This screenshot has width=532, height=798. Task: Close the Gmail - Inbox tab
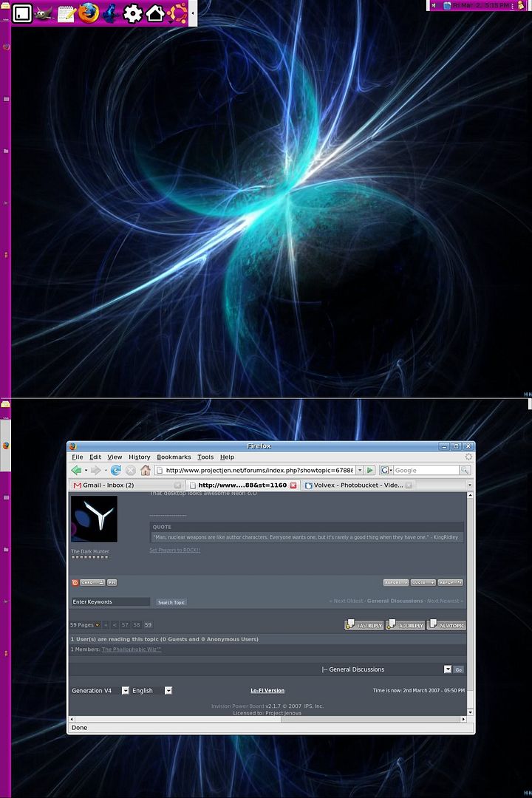click(177, 485)
